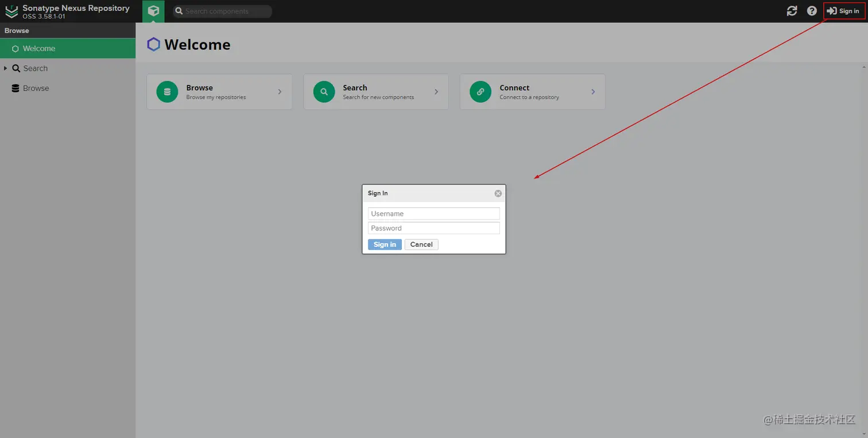
Task: Open the Browse cube icon in header
Action: point(153,11)
